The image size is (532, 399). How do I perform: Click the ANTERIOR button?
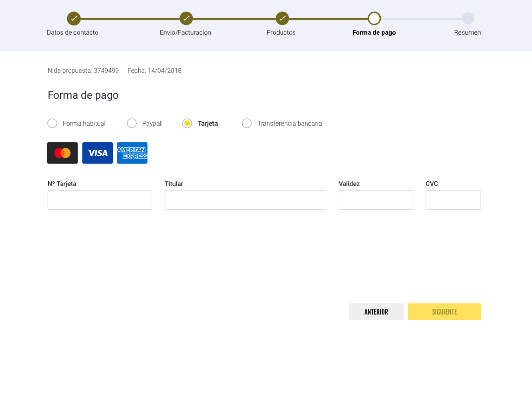click(x=376, y=312)
